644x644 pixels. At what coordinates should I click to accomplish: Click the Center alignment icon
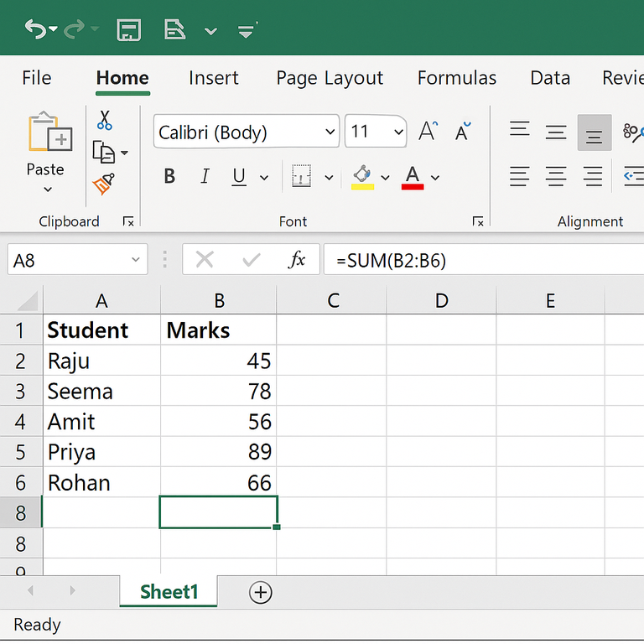(x=556, y=176)
